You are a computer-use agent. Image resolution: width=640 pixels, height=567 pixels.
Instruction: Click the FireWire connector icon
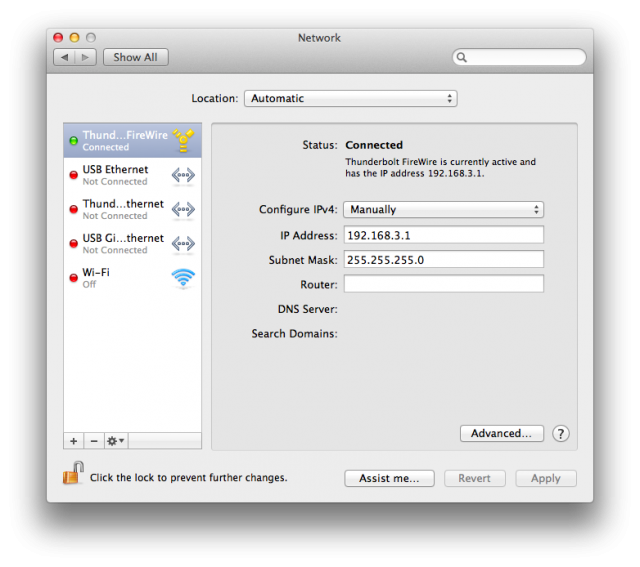pyautogui.click(x=183, y=140)
